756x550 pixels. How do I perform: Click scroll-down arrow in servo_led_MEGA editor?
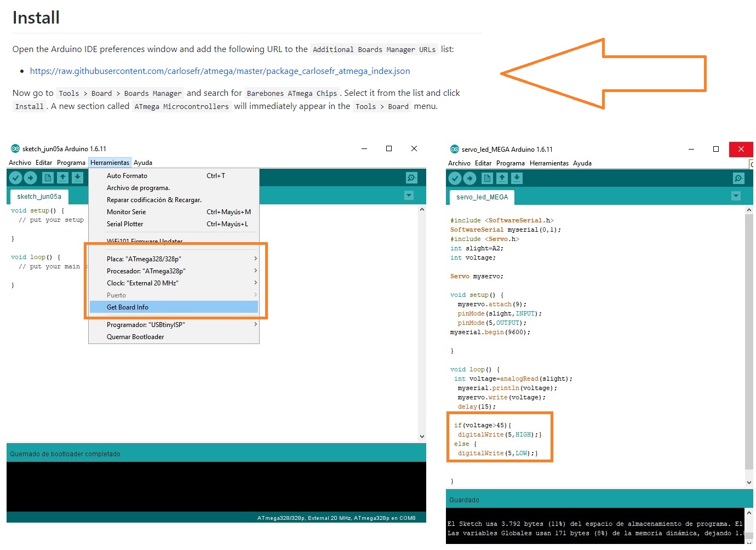tap(749, 483)
